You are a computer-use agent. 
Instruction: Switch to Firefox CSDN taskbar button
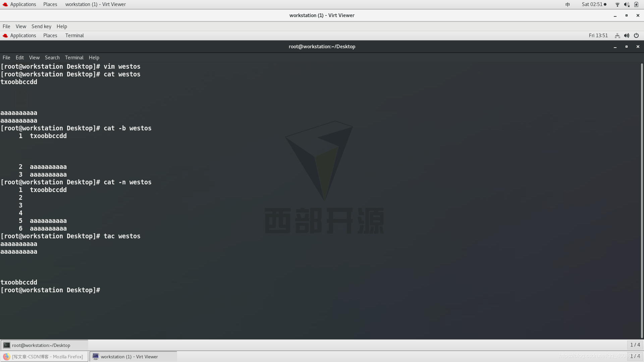44,357
